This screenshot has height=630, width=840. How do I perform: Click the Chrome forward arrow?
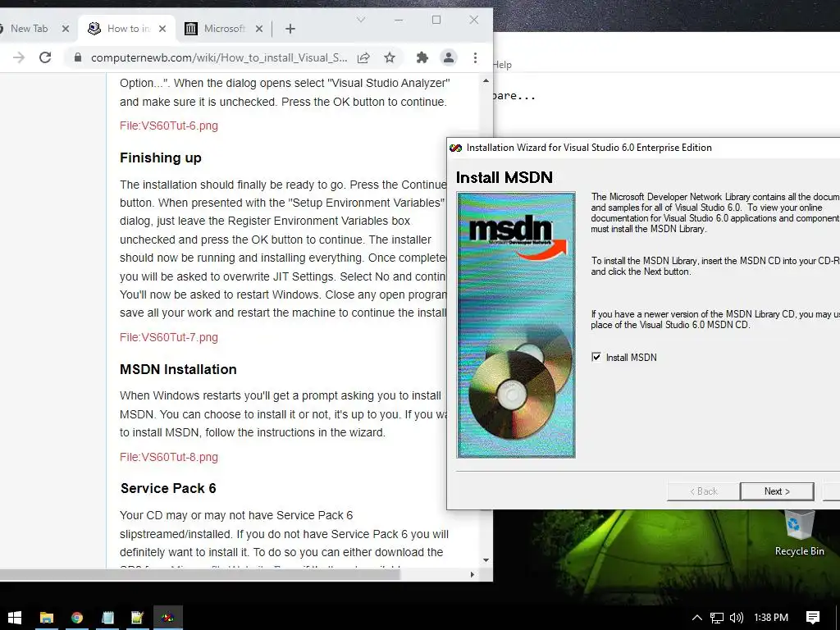point(19,57)
